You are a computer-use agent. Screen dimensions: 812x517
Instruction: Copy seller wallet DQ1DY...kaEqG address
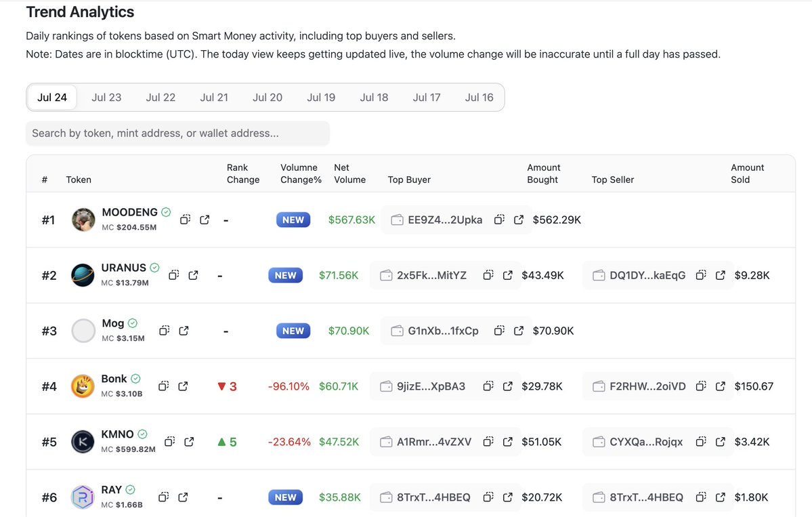point(701,275)
